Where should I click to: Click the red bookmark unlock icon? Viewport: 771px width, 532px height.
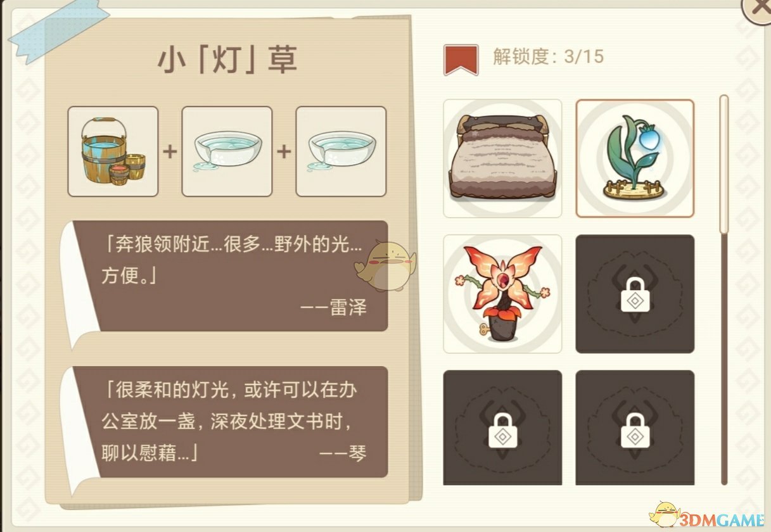[x=461, y=60]
